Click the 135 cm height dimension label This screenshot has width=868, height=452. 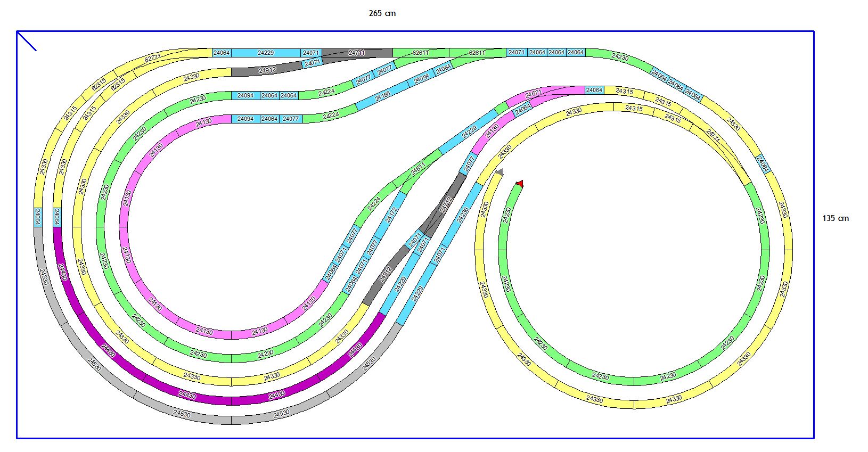[836, 218]
